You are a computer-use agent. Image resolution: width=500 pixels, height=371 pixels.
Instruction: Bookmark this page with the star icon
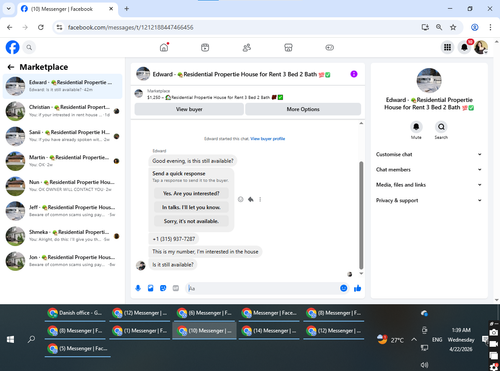pyautogui.click(x=453, y=27)
